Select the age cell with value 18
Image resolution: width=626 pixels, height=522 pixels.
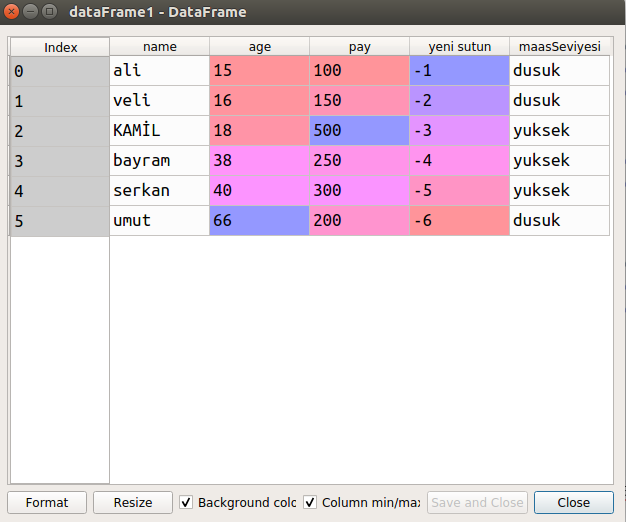tap(260, 130)
